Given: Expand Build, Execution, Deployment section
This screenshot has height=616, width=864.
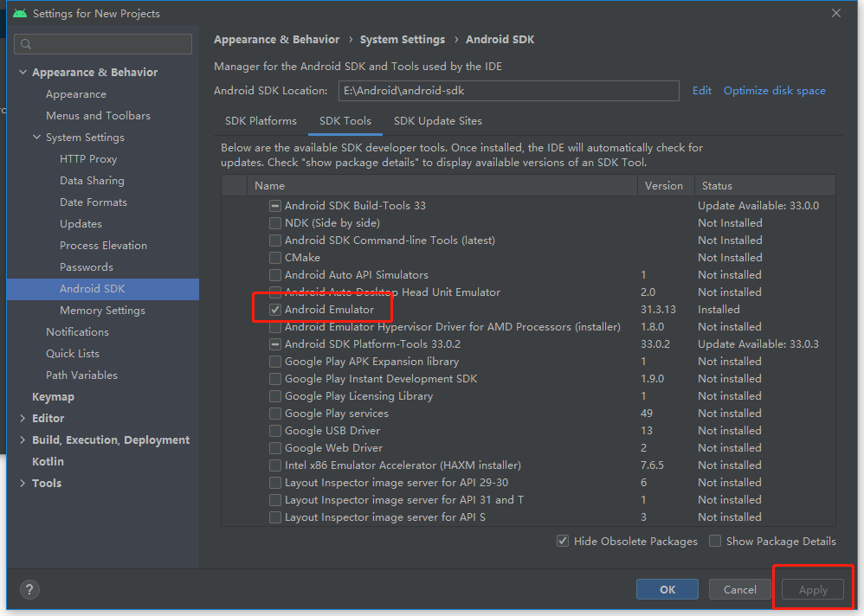Looking at the screenshot, I should click(x=23, y=440).
